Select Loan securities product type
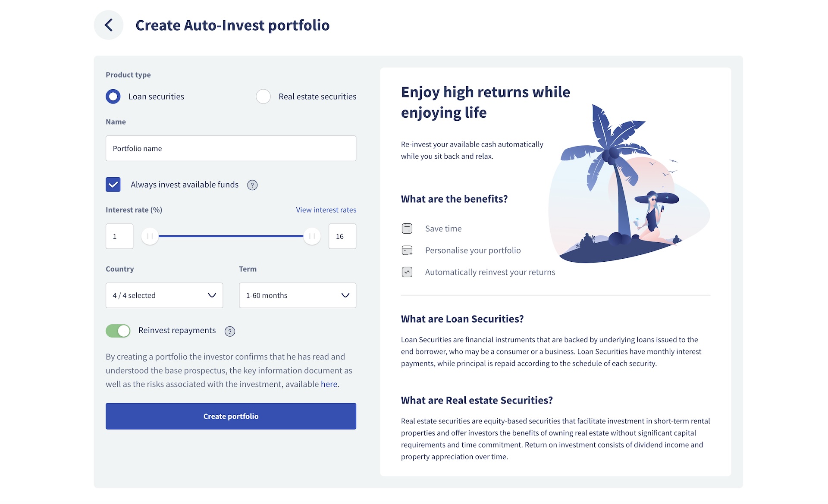828x504 pixels. coord(113,97)
